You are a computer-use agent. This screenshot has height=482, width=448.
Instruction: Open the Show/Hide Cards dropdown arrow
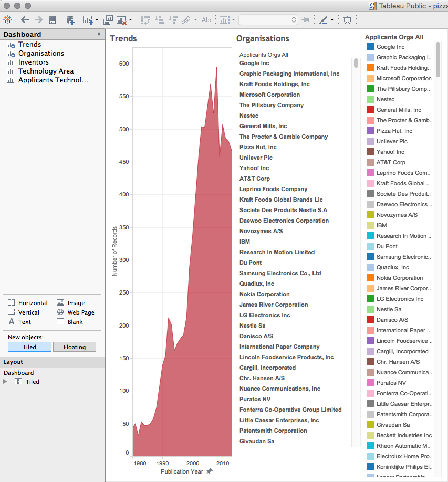click(x=233, y=20)
